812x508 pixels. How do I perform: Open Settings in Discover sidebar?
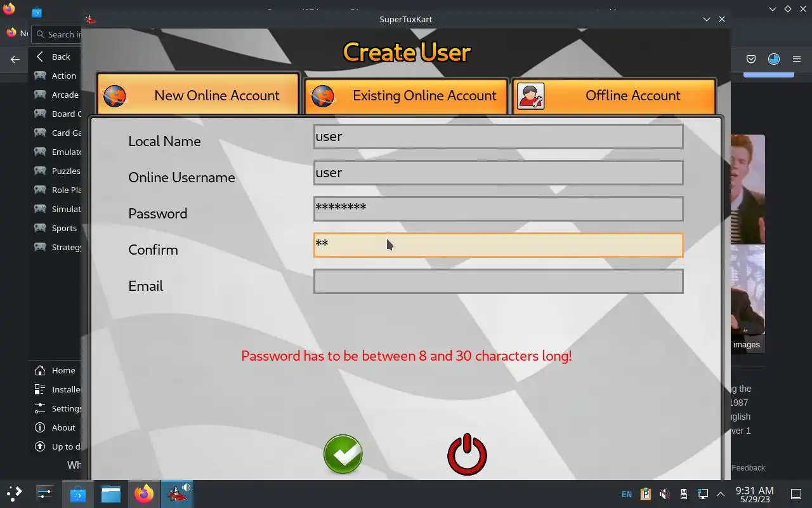[56, 408]
